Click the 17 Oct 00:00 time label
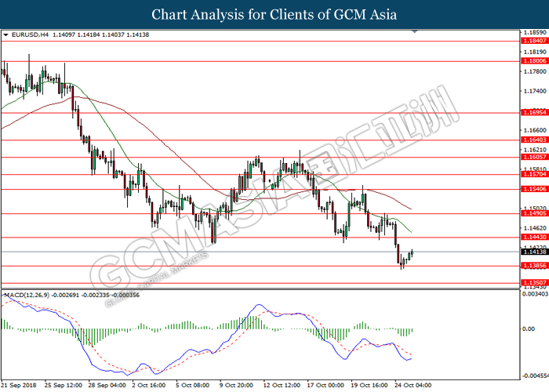The width and height of the screenshot is (549, 392). click(x=325, y=386)
